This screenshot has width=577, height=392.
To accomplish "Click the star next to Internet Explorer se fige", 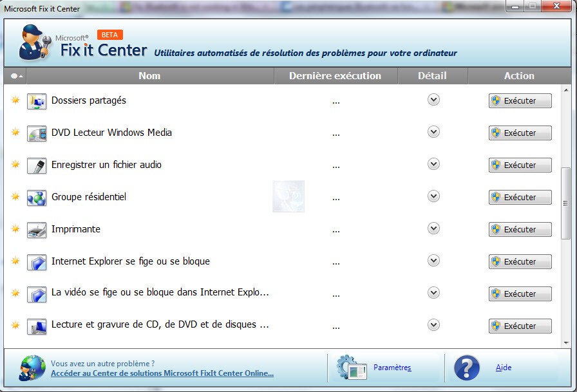I will [x=15, y=261].
